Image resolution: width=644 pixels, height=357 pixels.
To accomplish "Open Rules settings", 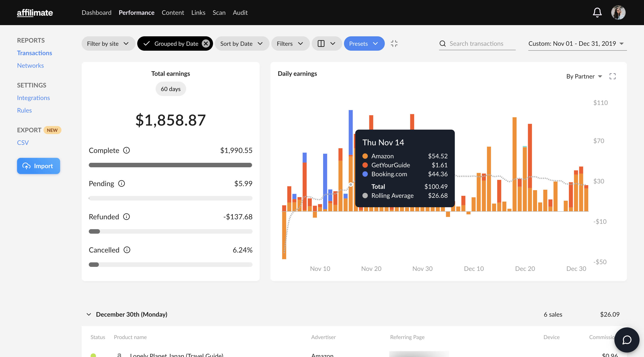I will pos(24,110).
